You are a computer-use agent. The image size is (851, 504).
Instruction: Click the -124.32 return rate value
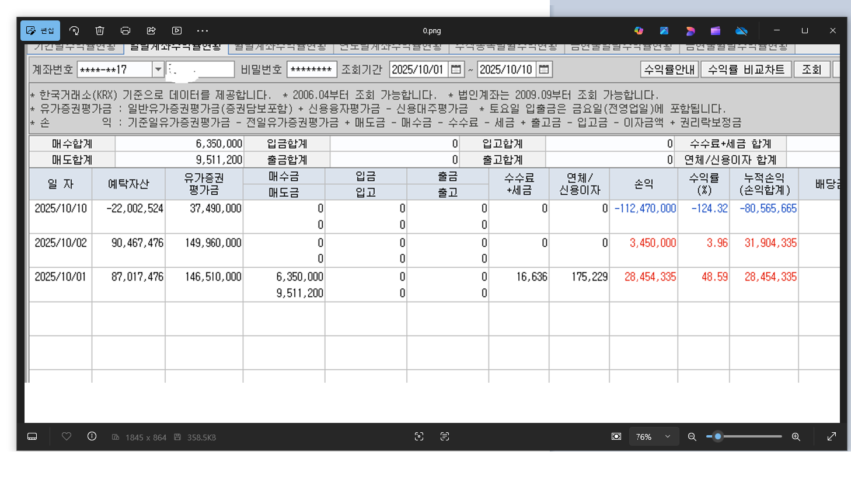pos(710,208)
